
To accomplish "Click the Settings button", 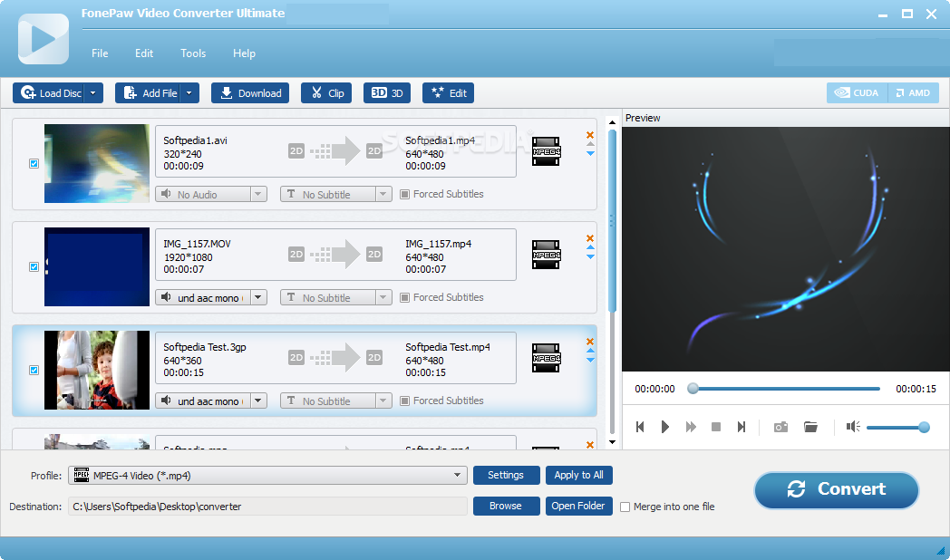I will (x=506, y=475).
